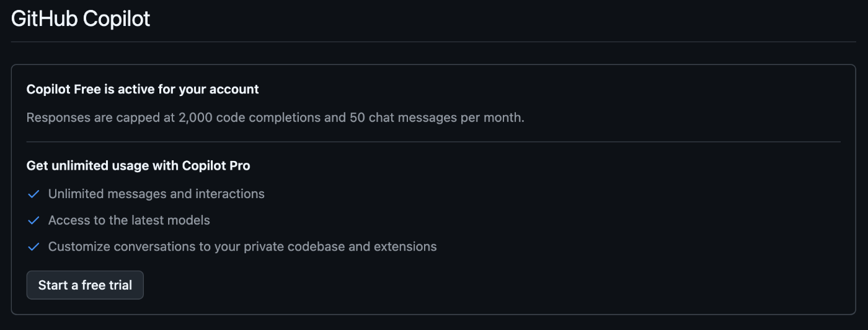Click the divider line under GitHub Copilot heading

pyautogui.click(x=434, y=42)
